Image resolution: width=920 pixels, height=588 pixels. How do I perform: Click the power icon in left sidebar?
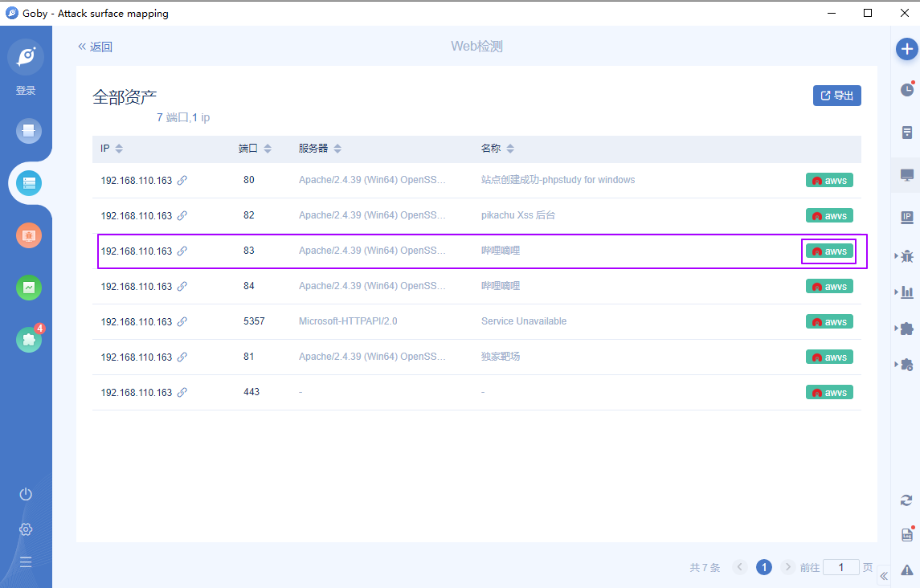[x=26, y=494]
